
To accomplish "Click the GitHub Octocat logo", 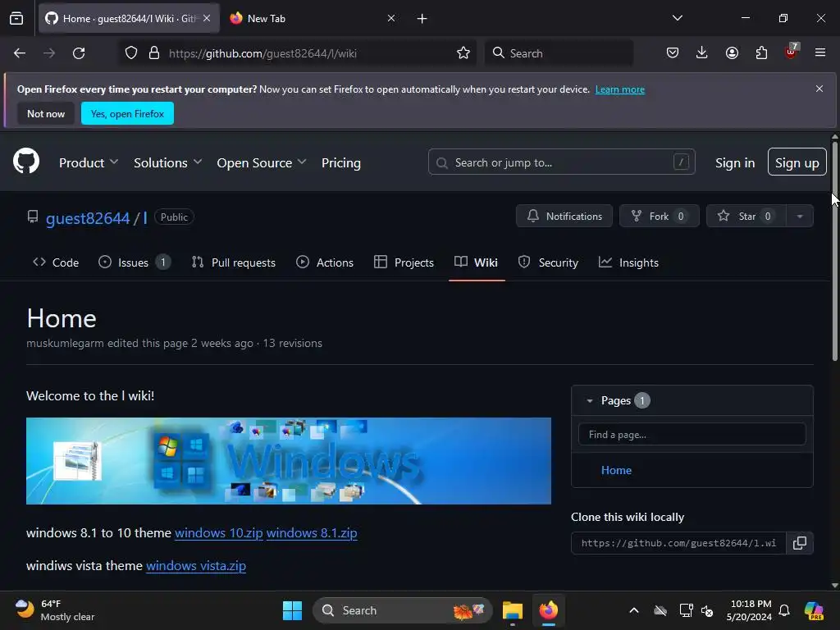I will pyautogui.click(x=26, y=161).
